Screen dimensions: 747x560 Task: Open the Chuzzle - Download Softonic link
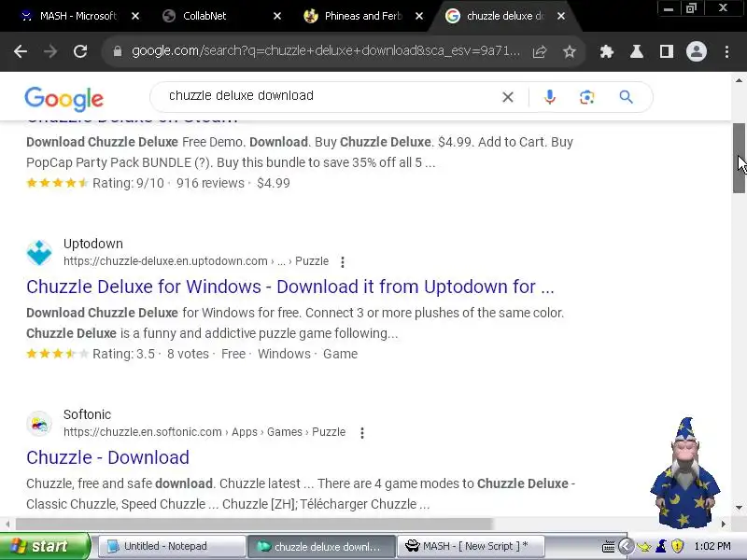coord(107,457)
